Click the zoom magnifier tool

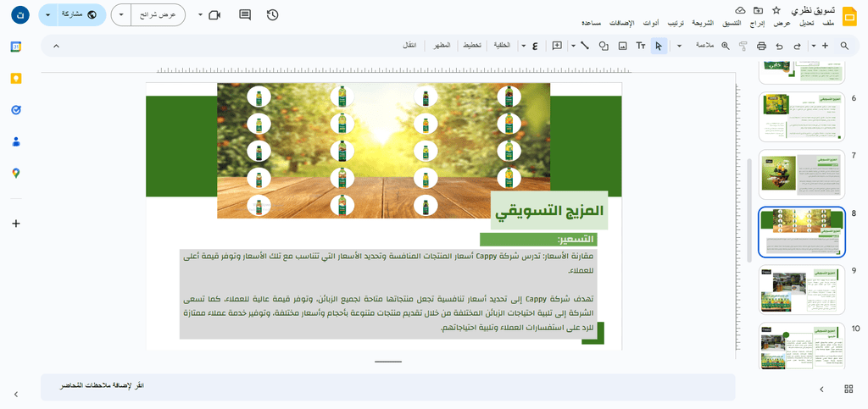(x=726, y=46)
